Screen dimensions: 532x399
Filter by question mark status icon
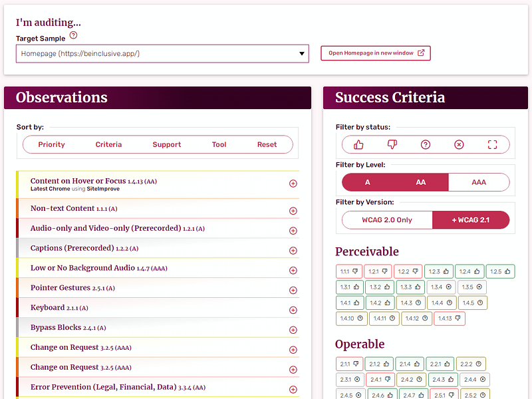tap(426, 145)
